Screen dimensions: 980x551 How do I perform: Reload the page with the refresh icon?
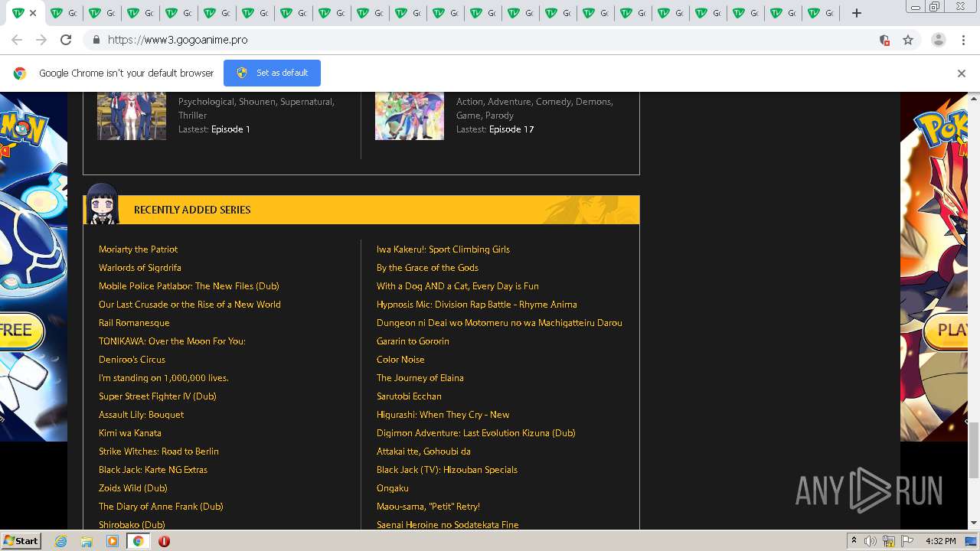(x=66, y=40)
